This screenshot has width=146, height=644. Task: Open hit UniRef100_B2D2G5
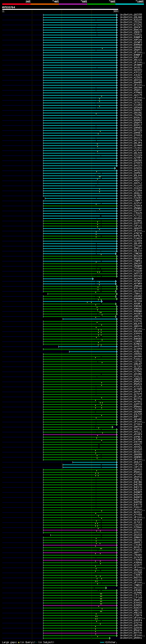131,20
